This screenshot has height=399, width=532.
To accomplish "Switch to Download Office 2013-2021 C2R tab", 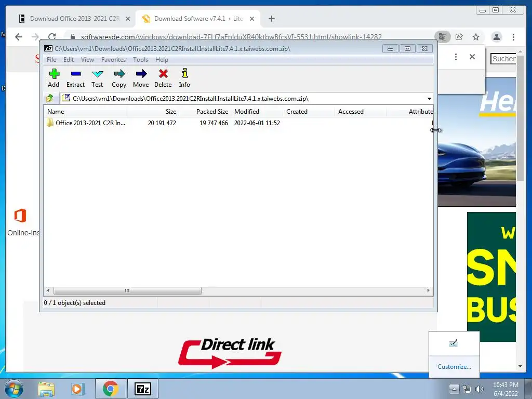I will tap(74, 19).
